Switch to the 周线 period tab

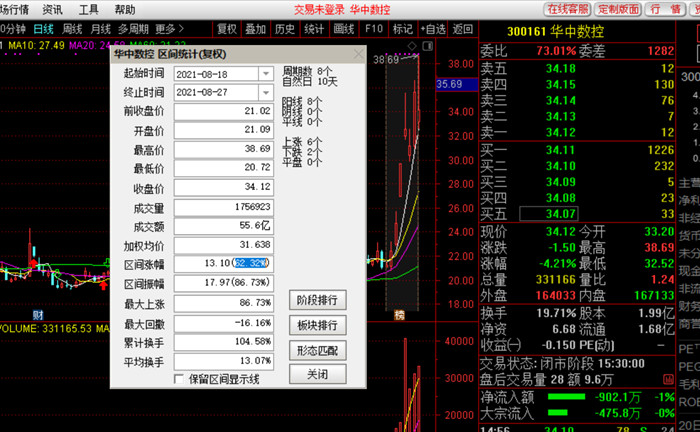tap(72, 29)
